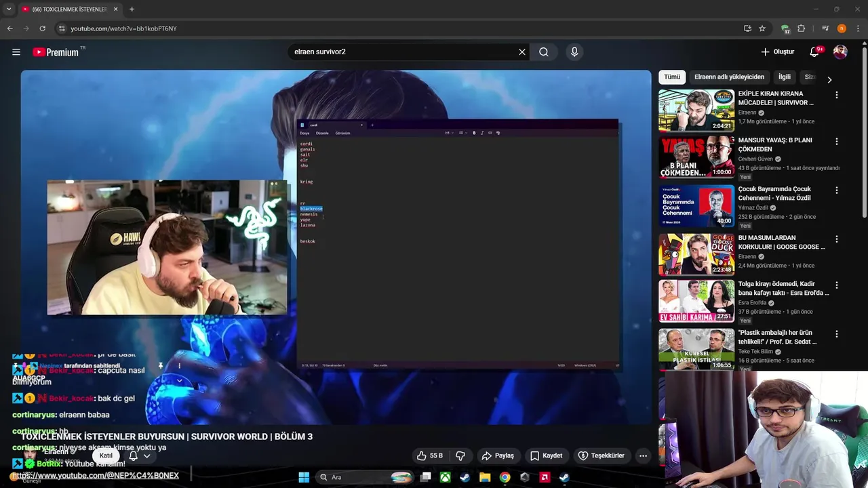Click the Italic icon in the Notepad toolbar
The height and width of the screenshot is (488, 868).
tap(482, 133)
